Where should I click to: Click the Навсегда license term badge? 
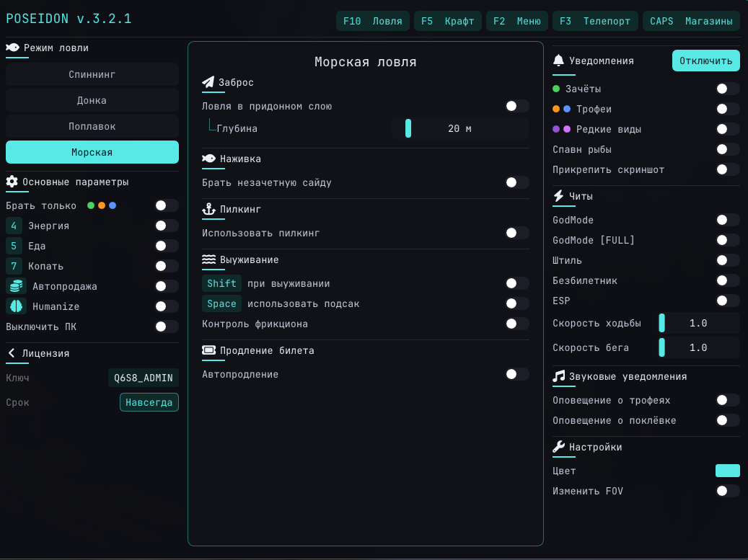[x=149, y=402]
